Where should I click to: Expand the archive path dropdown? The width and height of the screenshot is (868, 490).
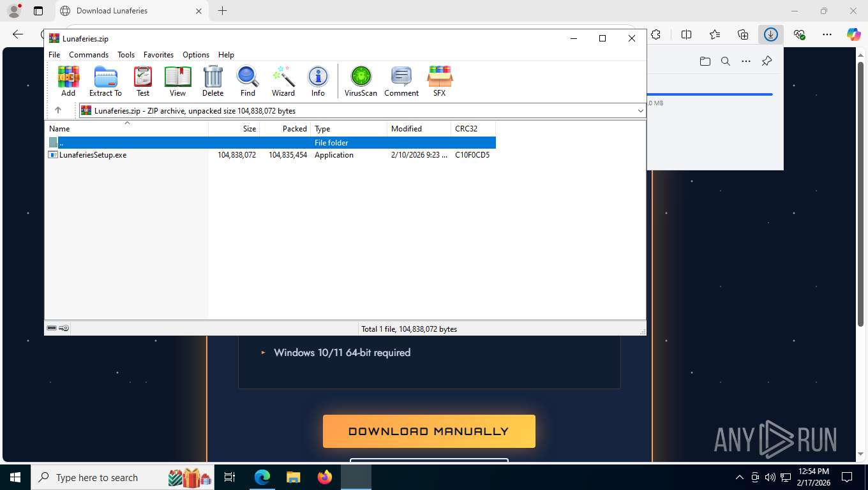click(640, 110)
